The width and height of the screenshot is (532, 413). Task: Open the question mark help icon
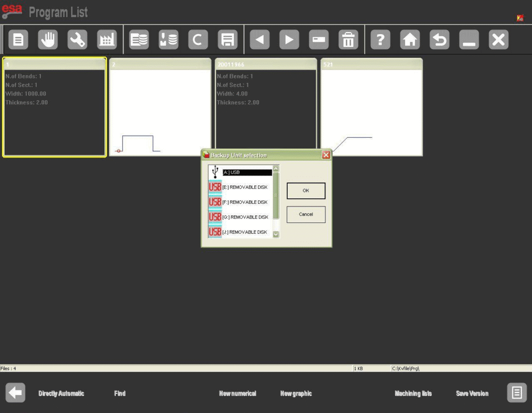380,40
